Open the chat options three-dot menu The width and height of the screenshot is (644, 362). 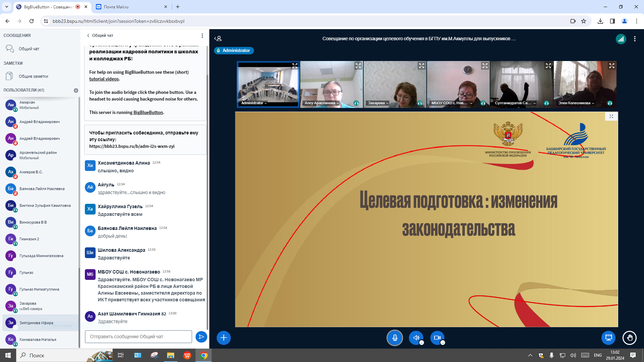click(202, 36)
